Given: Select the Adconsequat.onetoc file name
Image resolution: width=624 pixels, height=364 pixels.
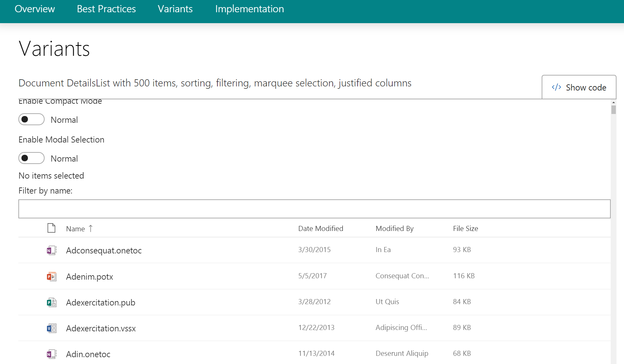Looking at the screenshot, I should point(104,250).
